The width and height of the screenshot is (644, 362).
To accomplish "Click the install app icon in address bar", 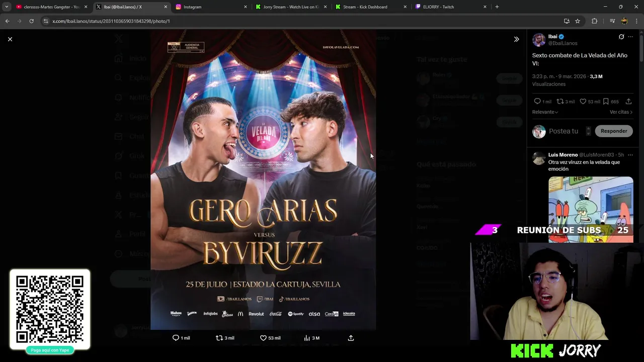I will (567, 21).
